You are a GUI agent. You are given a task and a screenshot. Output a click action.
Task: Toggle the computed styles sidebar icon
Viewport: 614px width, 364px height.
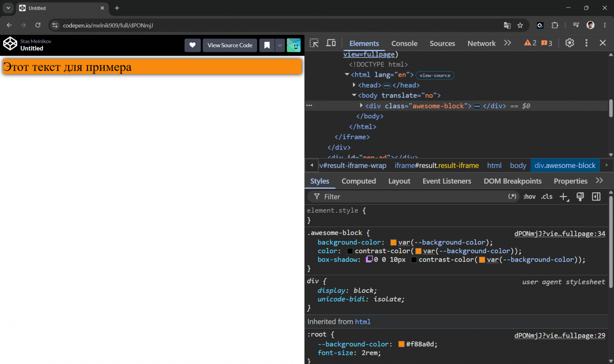(596, 197)
